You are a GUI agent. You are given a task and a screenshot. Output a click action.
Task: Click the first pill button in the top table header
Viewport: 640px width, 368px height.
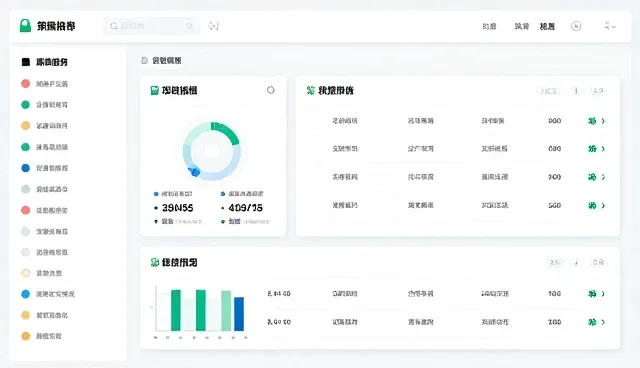coord(548,91)
